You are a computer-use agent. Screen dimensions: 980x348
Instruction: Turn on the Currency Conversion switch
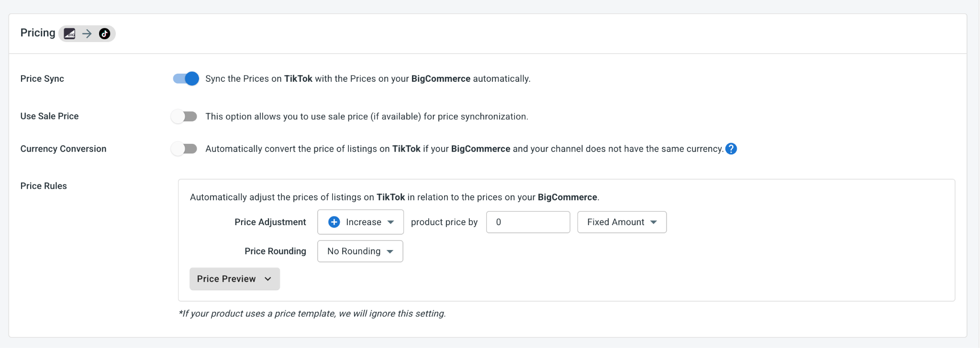point(184,149)
